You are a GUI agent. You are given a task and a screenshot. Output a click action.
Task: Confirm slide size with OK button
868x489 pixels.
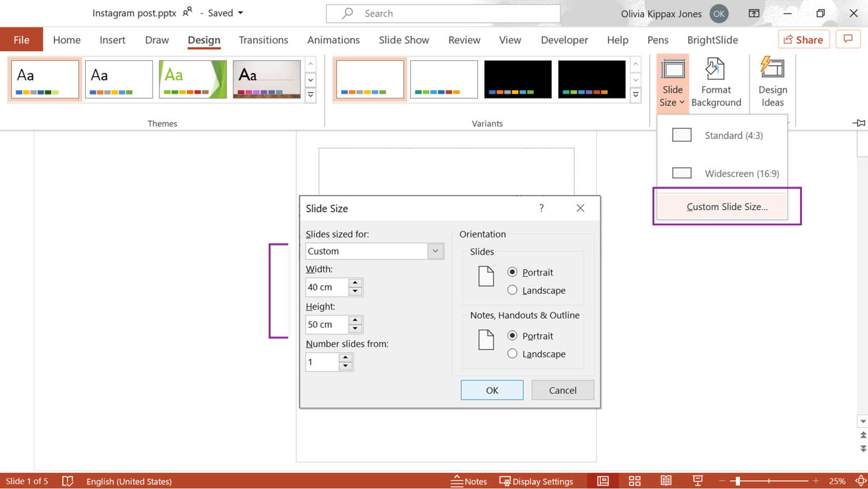click(x=492, y=390)
